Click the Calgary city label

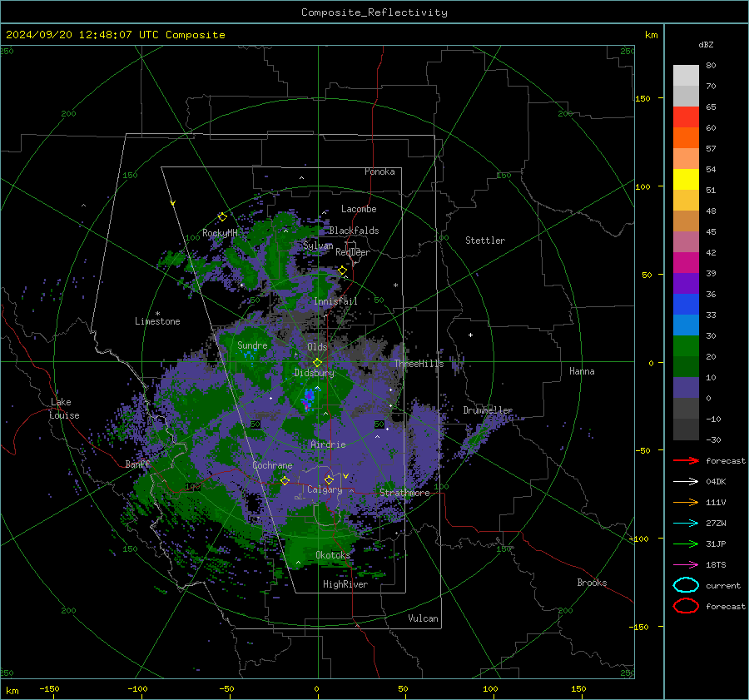tap(325, 489)
